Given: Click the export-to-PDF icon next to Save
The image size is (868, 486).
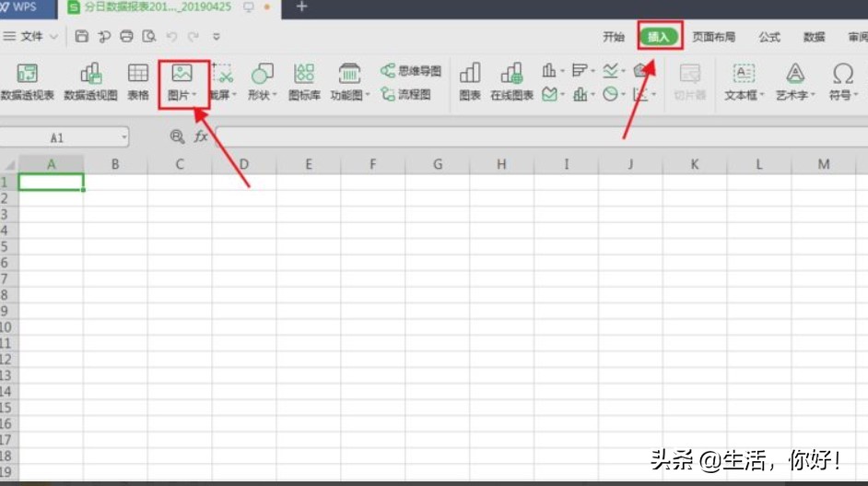Looking at the screenshot, I should point(104,37).
